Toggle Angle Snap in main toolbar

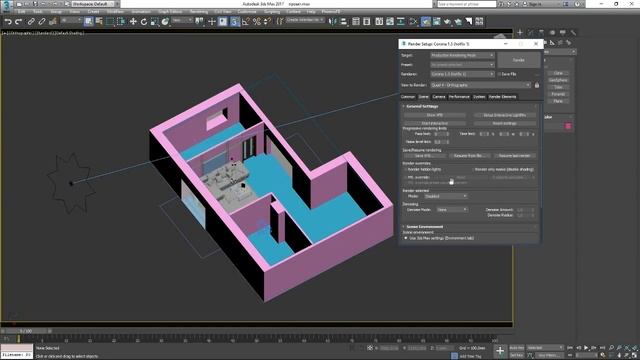(246, 22)
